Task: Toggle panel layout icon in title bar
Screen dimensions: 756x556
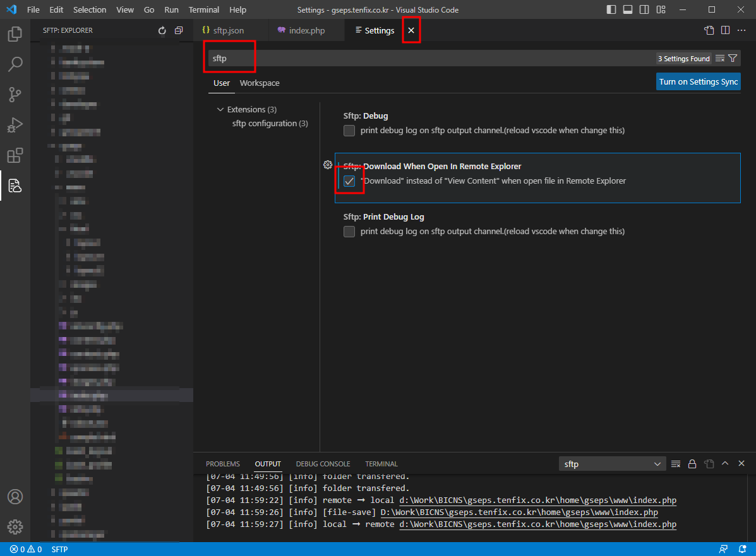Action: (x=628, y=9)
